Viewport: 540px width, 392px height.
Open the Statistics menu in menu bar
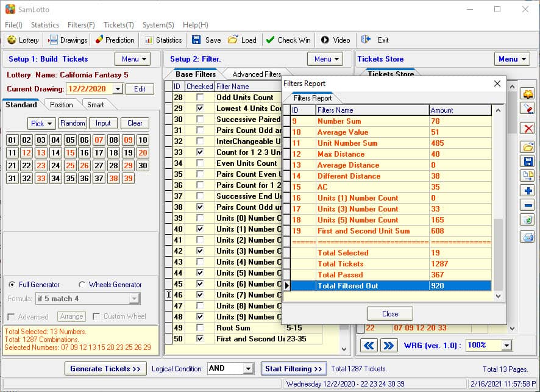click(x=45, y=25)
